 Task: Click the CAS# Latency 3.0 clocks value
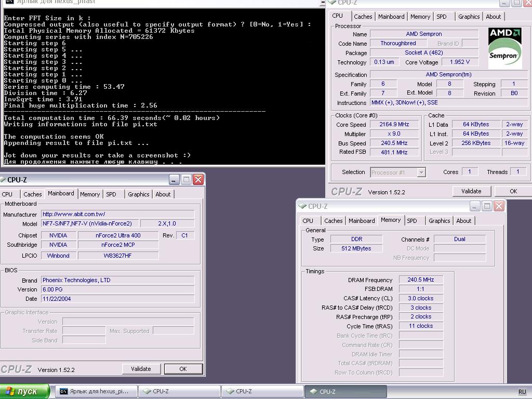point(421,299)
